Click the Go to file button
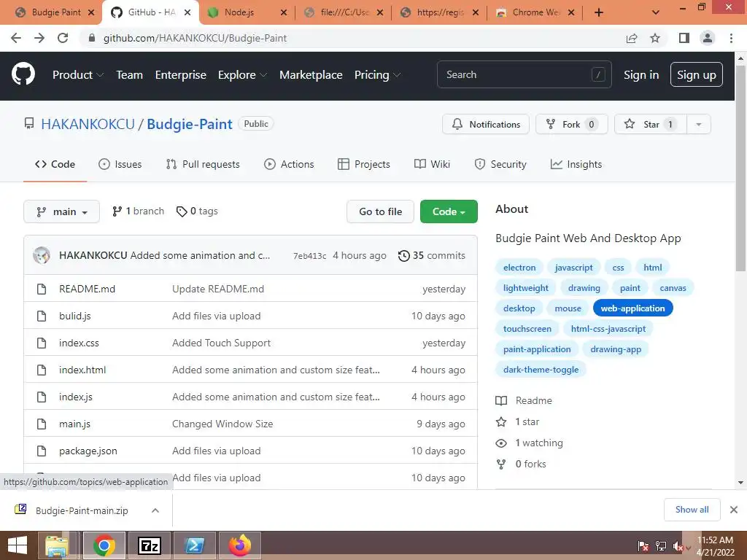The height and width of the screenshot is (560, 747). tap(381, 211)
